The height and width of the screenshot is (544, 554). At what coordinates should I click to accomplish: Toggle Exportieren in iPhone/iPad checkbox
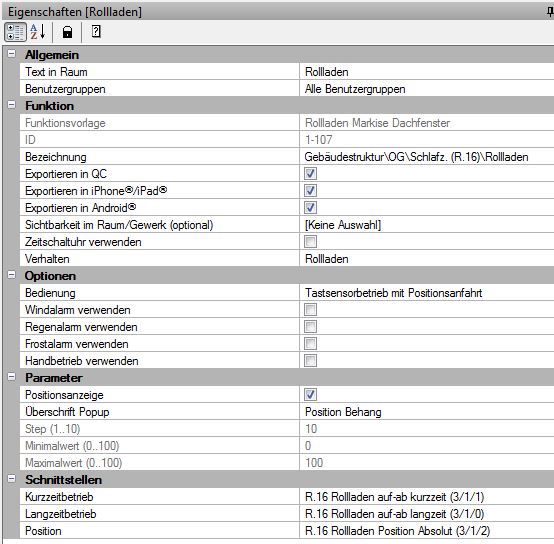pyautogui.click(x=310, y=190)
